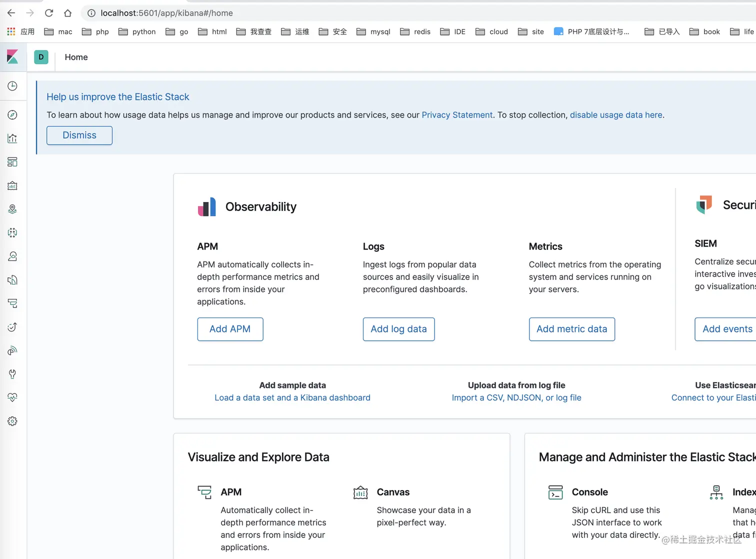This screenshot has height=559, width=756.
Task: Click the Logs heading under Observability
Action: tap(373, 246)
